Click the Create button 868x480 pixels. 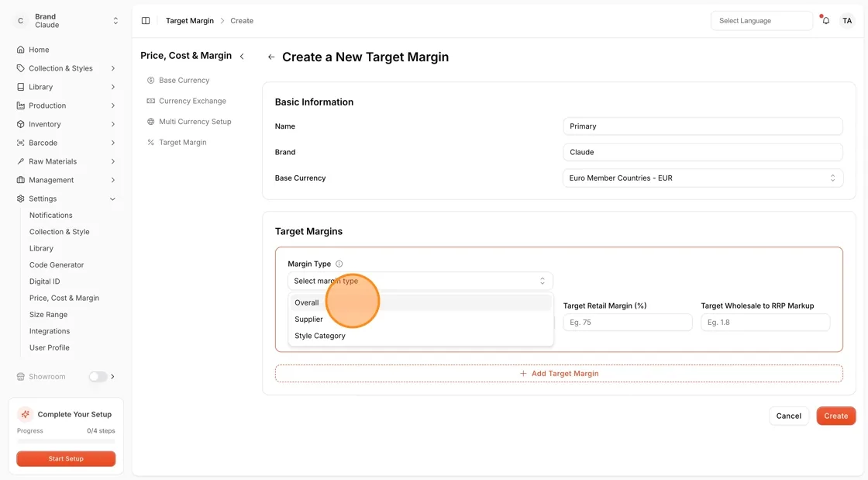pos(836,416)
